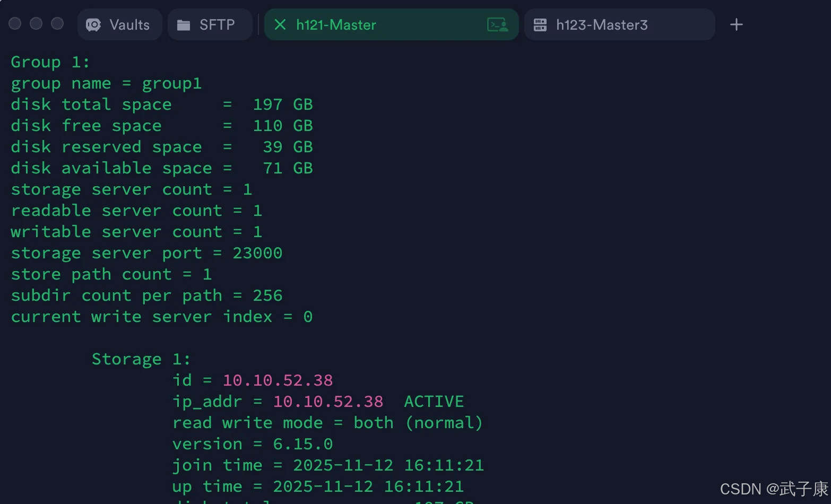Click the SFTP folder icon
The height and width of the screenshot is (504, 831).
pos(184,25)
